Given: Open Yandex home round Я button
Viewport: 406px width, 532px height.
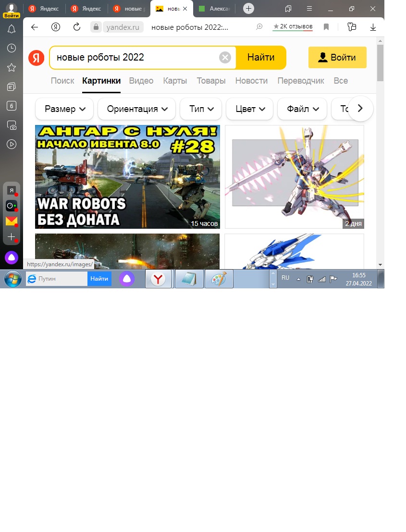Looking at the screenshot, I should click(x=56, y=27).
